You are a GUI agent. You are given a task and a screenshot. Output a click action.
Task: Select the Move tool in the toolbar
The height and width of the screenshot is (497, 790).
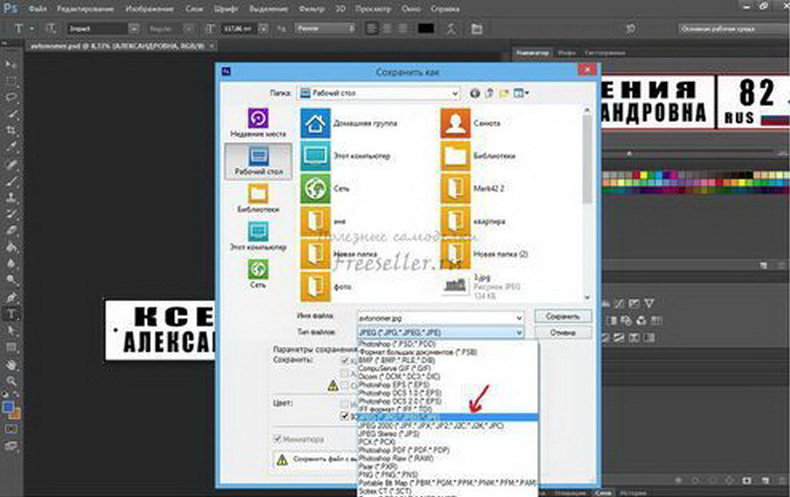[x=11, y=64]
